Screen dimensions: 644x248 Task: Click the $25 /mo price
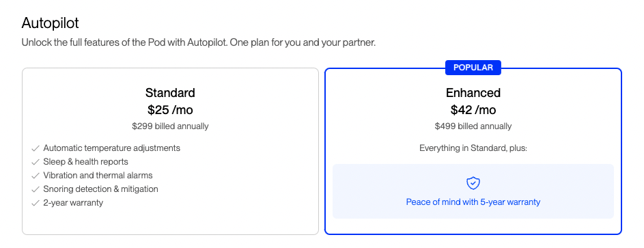pos(170,109)
